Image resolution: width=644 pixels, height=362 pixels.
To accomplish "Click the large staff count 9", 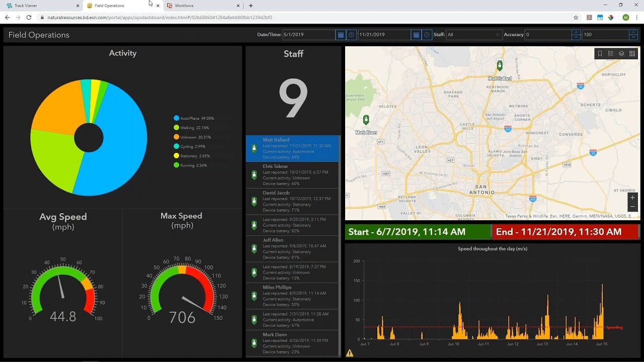I will point(293,99).
